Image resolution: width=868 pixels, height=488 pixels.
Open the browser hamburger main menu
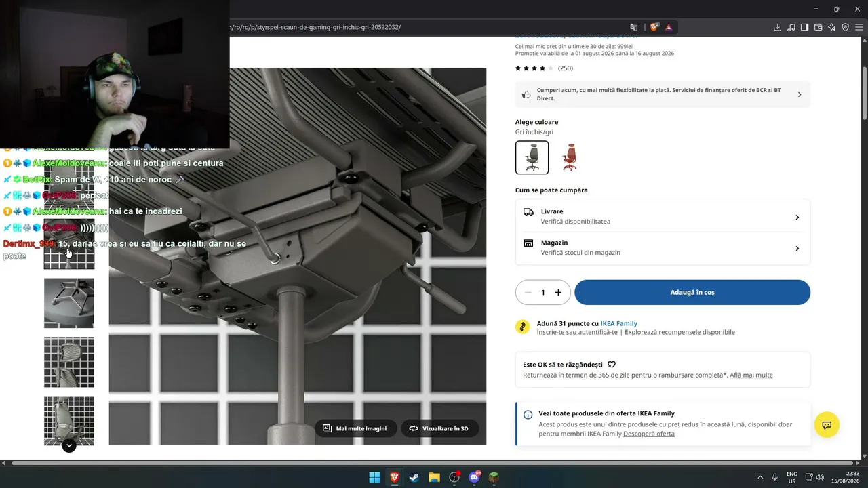point(859,27)
